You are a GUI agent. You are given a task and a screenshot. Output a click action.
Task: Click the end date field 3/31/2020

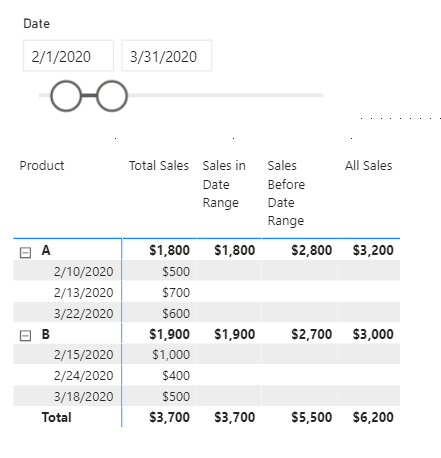tap(167, 56)
